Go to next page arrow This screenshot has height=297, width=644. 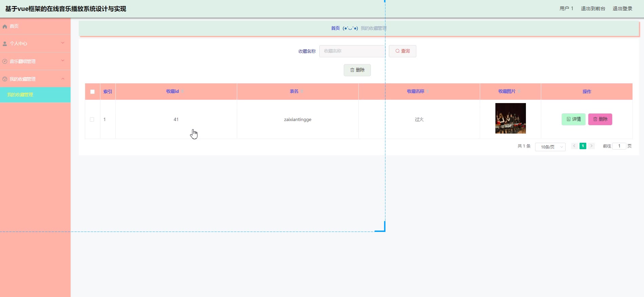pyautogui.click(x=591, y=146)
